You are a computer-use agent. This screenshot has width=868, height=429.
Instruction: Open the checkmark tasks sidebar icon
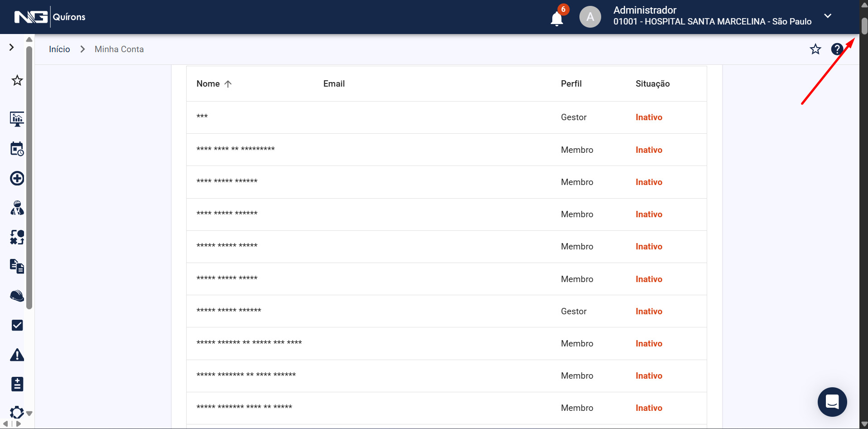click(17, 325)
